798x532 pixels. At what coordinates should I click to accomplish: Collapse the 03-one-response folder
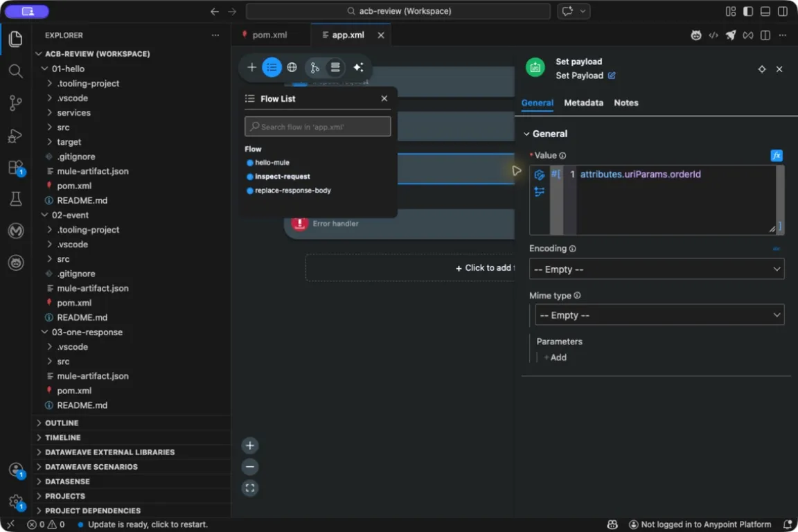(x=45, y=332)
